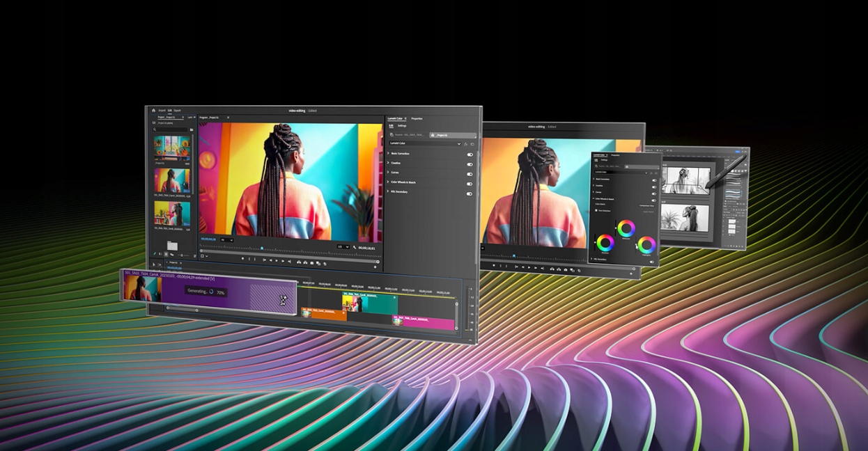Click the Generating 70% progress indicator

(206, 292)
